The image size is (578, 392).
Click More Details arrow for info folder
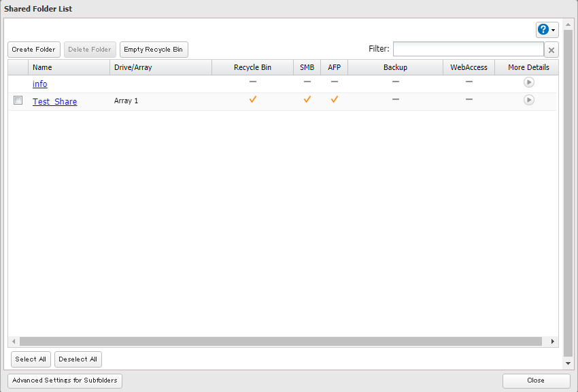pos(528,82)
